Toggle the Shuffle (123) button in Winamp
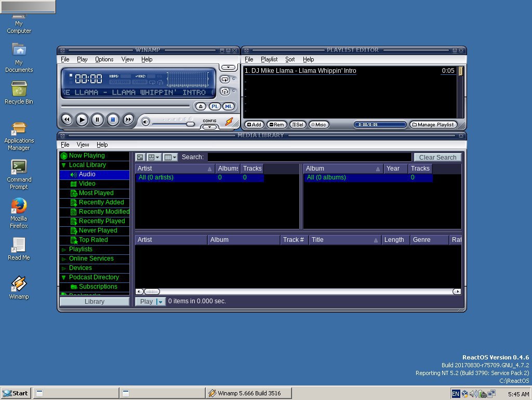Screen dimensions: 532x400 225,92
